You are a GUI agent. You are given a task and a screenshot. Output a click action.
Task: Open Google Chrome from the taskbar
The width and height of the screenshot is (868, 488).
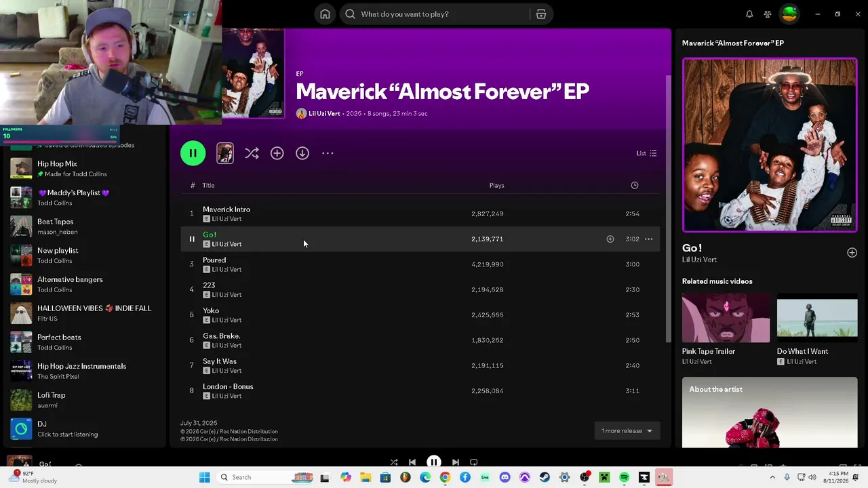tap(445, 477)
